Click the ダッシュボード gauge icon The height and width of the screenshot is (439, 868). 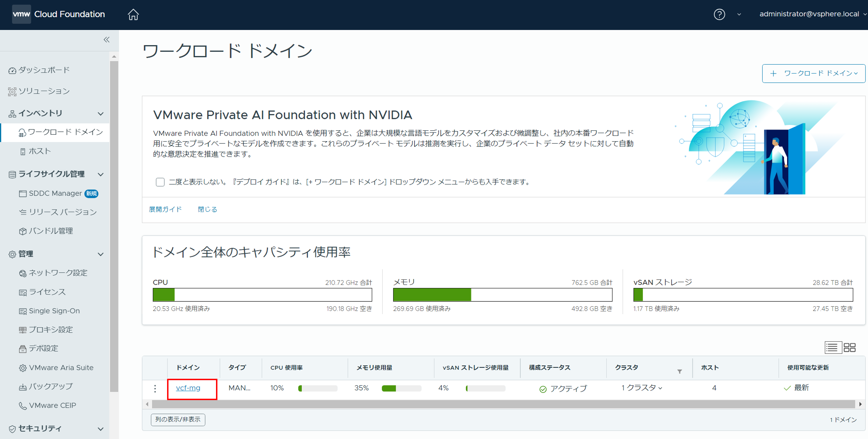[x=12, y=71]
